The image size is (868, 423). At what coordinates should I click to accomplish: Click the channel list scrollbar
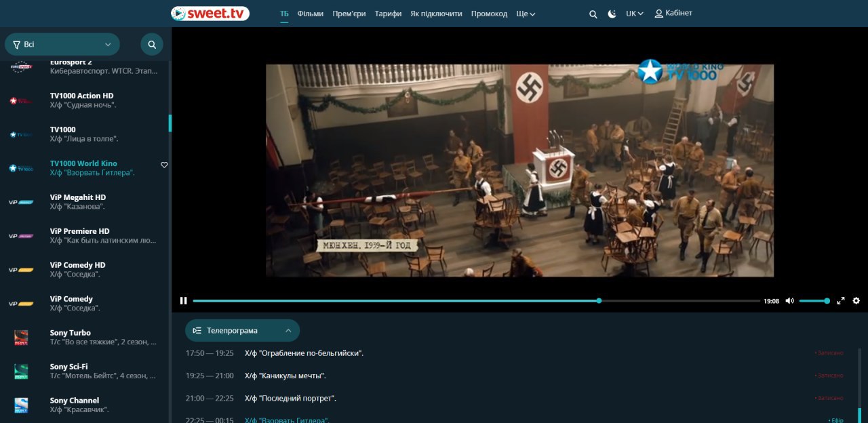click(170, 123)
